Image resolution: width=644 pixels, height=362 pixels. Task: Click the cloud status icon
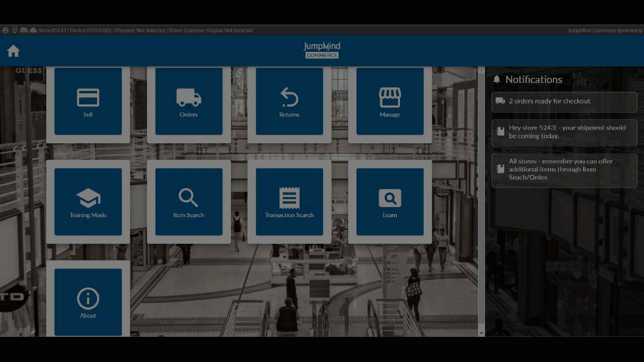33,30
